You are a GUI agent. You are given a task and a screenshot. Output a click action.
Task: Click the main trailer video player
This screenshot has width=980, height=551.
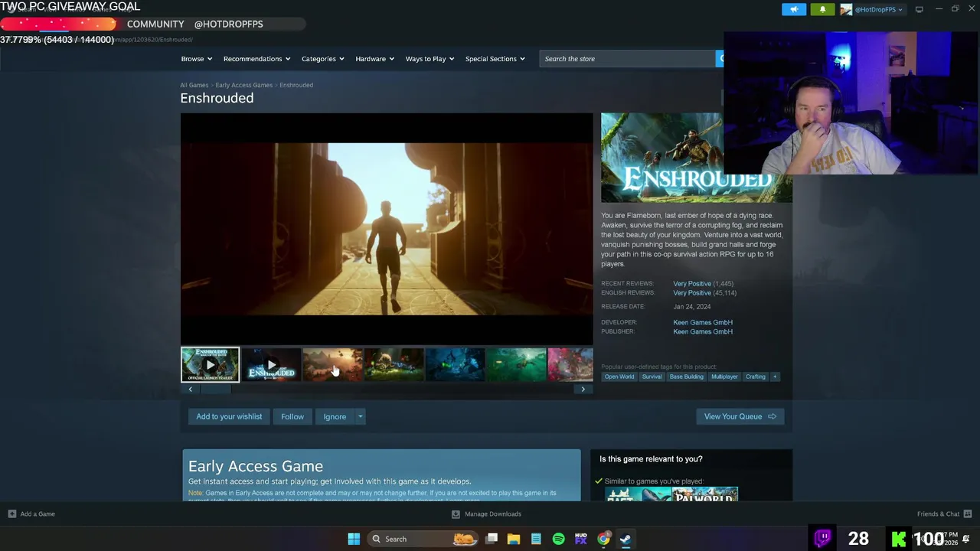tap(387, 229)
